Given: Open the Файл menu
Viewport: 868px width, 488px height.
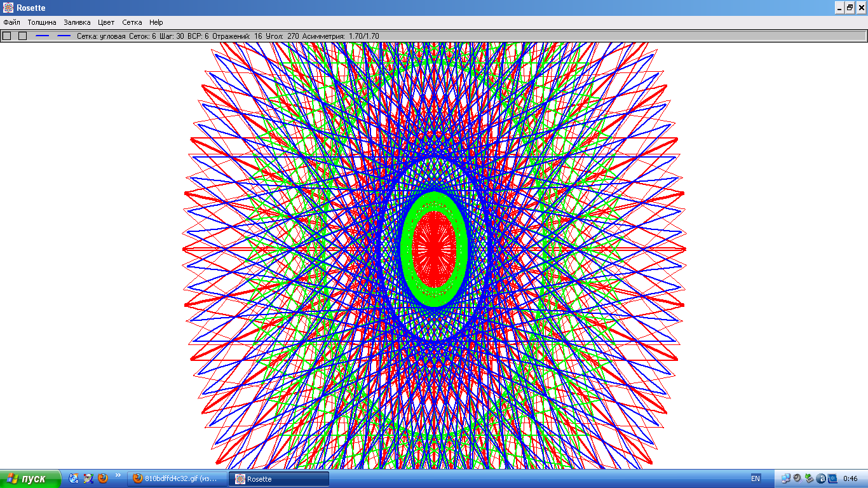Looking at the screenshot, I should [11, 22].
